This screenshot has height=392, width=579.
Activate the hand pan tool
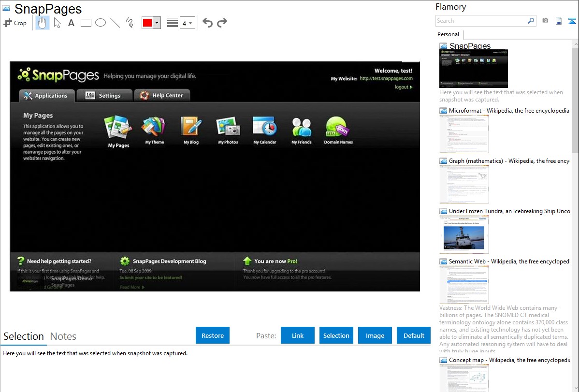pyautogui.click(x=43, y=23)
